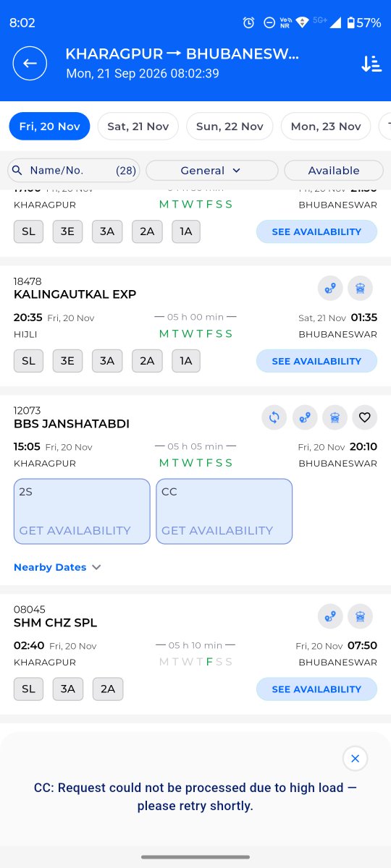391x868 pixels.
Task: Open the sort order icon
Action: [371, 64]
